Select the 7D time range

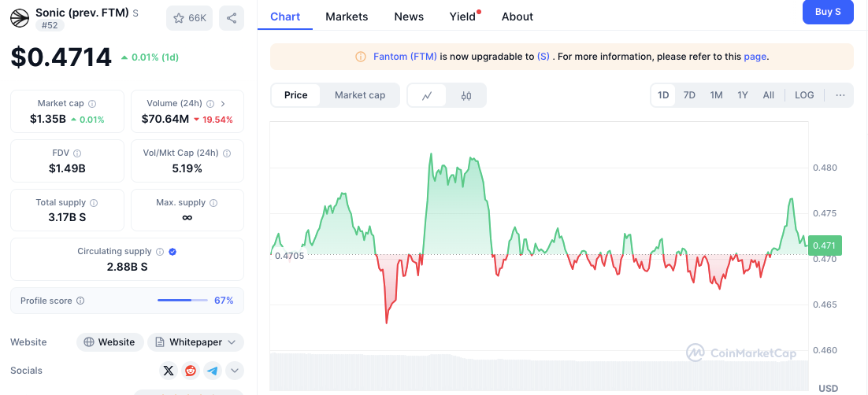tap(689, 95)
